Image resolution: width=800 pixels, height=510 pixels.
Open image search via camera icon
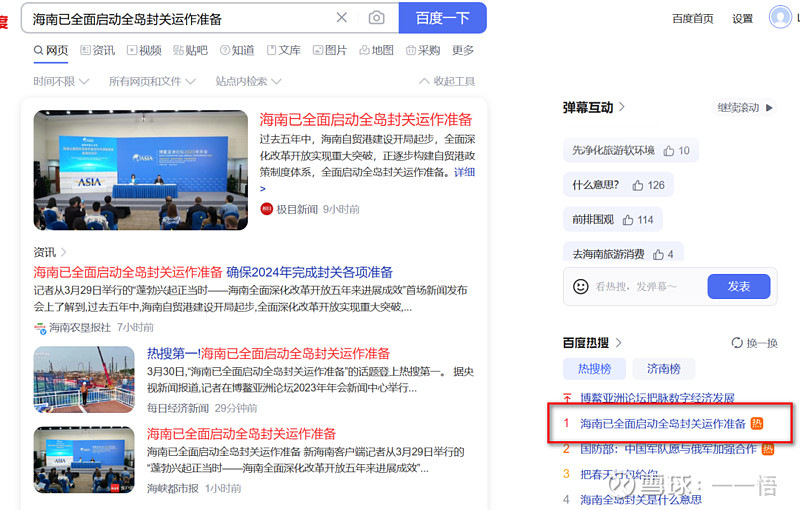[x=377, y=18]
